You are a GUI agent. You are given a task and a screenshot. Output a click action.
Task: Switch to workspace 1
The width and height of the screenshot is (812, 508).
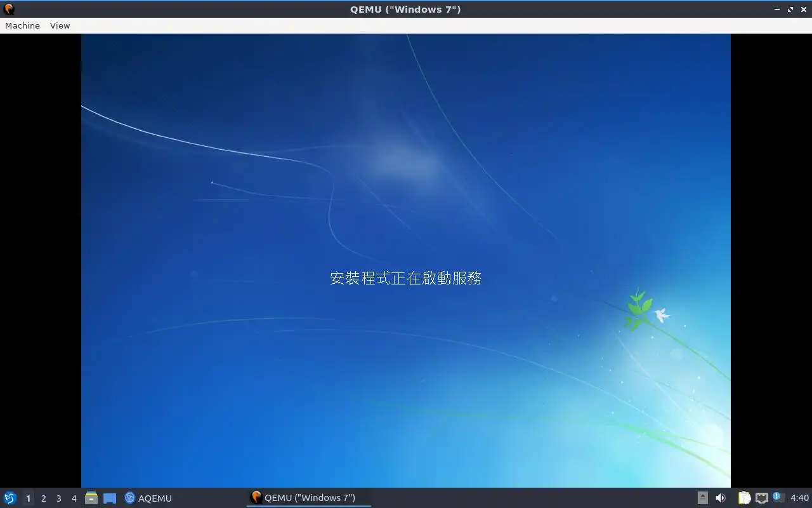click(28, 498)
